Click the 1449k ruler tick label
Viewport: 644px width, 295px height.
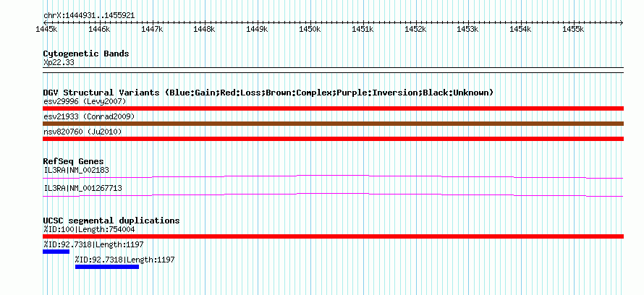(257, 30)
